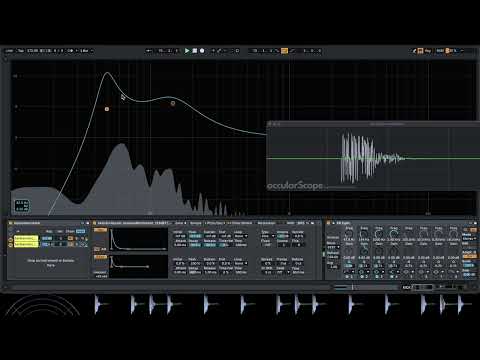The image size is (480, 360).
Task: Click the ocularScope waveform display
Action: [x=373, y=158]
